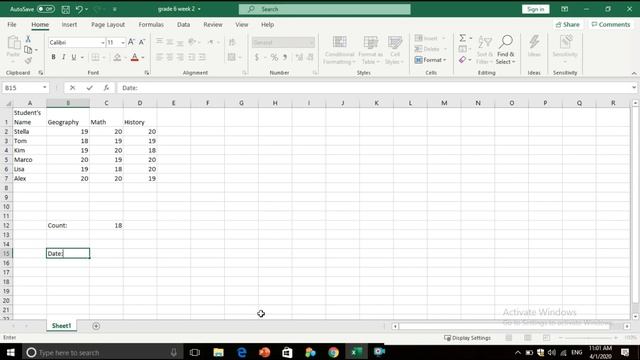Open Microsoft Edge from taskbar
Image resolution: width=640 pixels, height=360 pixels.
242,352
